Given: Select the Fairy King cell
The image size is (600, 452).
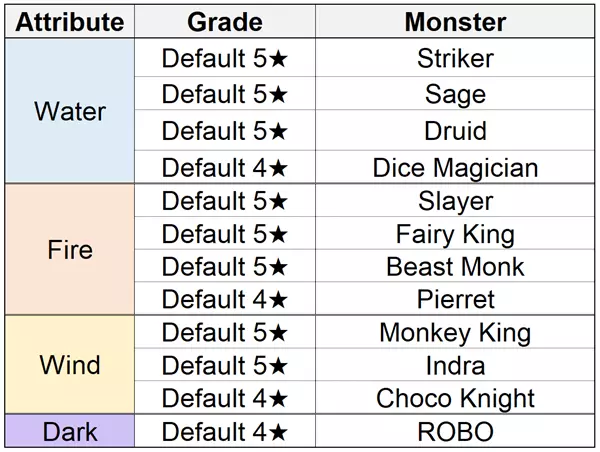Looking at the screenshot, I should click(455, 234).
